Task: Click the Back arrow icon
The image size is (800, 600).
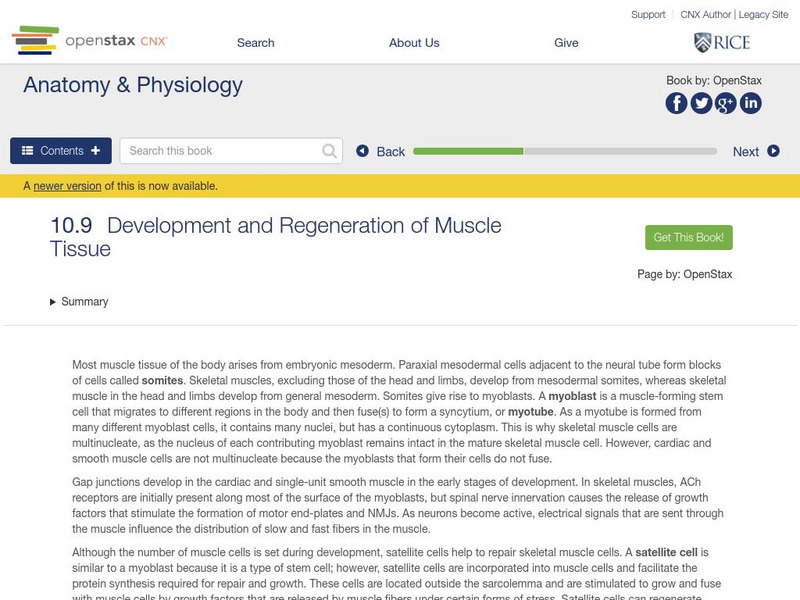Action: click(x=363, y=152)
